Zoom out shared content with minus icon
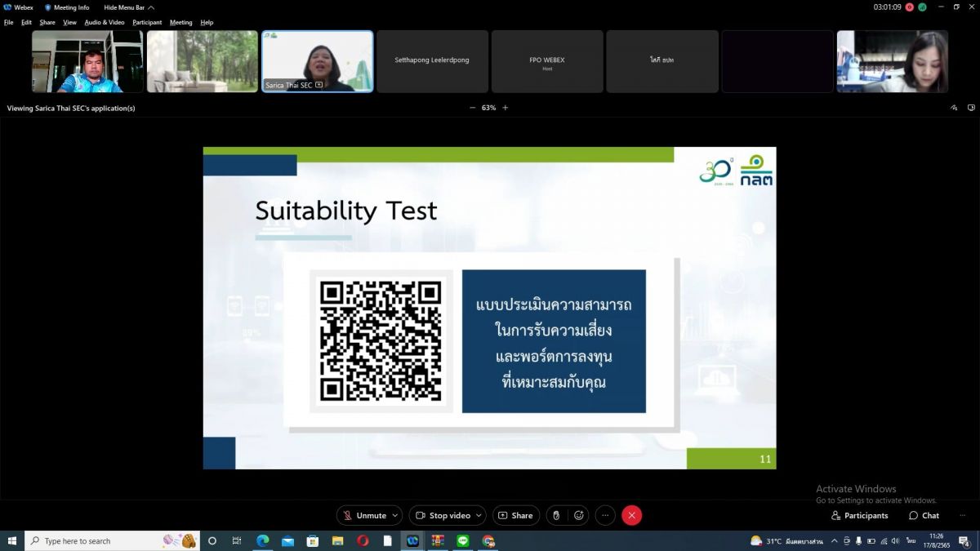The image size is (980, 551). pos(472,108)
